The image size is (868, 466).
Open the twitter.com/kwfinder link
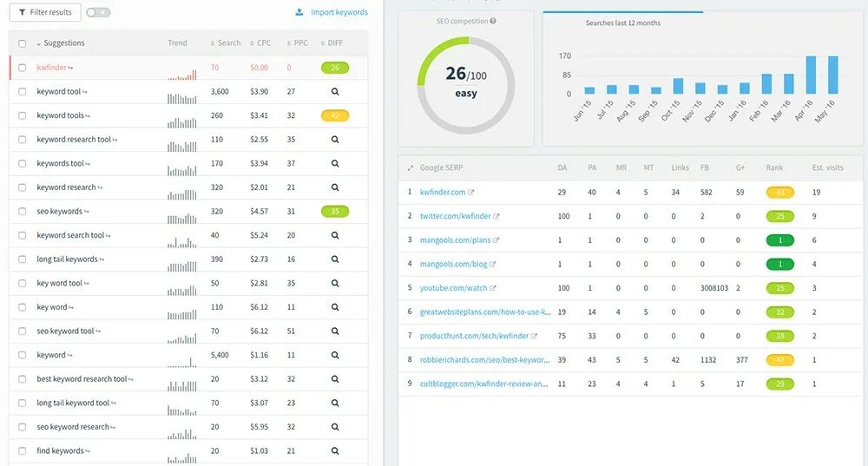tap(455, 216)
